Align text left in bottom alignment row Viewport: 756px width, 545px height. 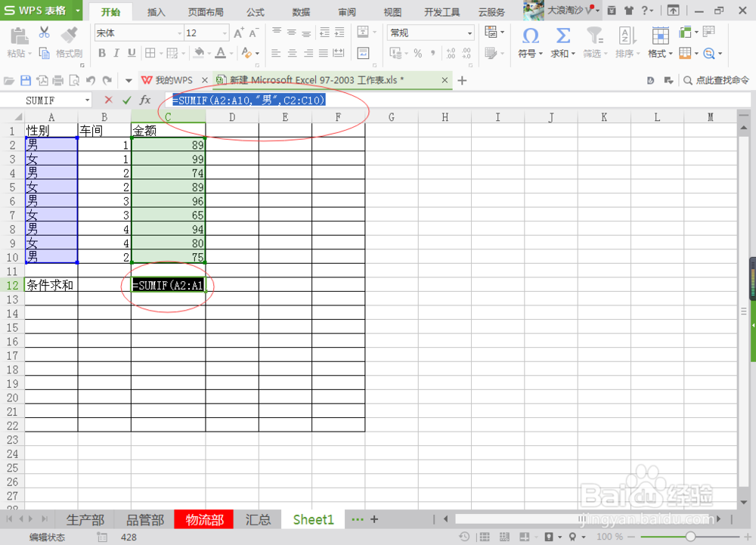[x=276, y=53]
